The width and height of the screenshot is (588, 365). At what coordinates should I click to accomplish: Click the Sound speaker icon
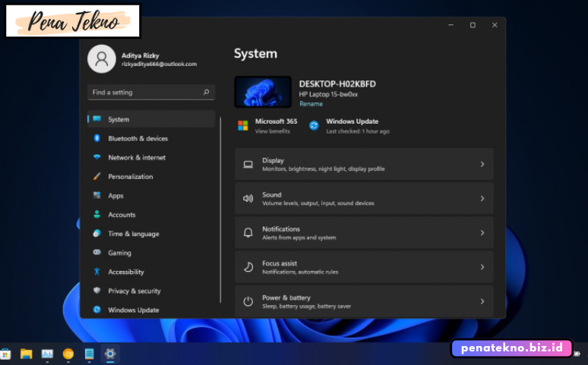coord(248,199)
